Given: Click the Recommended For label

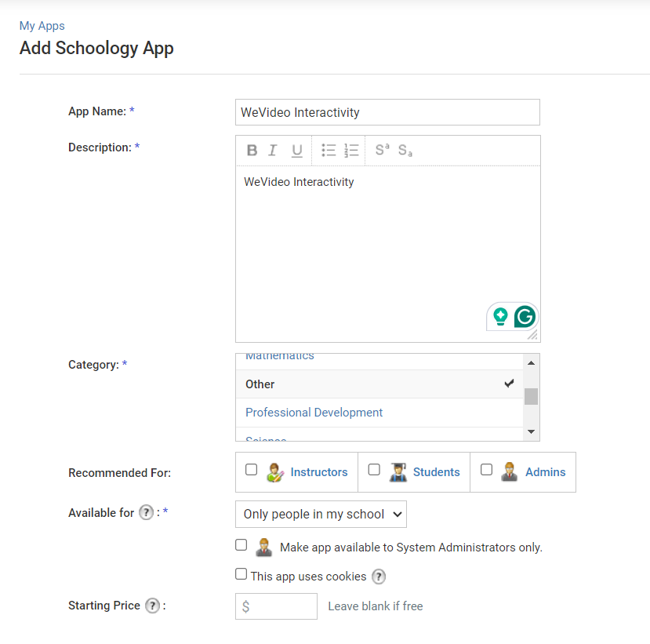Looking at the screenshot, I should coord(119,473).
